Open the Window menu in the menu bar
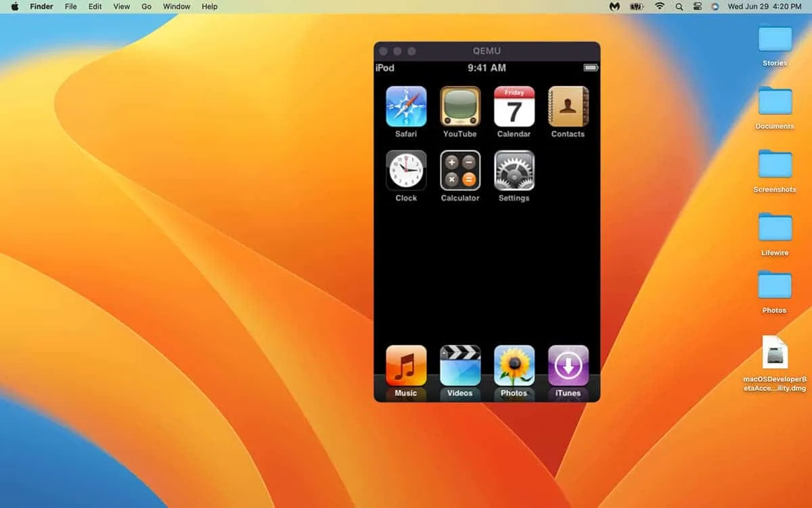Viewport: 812px width, 508px height. click(x=177, y=6)
